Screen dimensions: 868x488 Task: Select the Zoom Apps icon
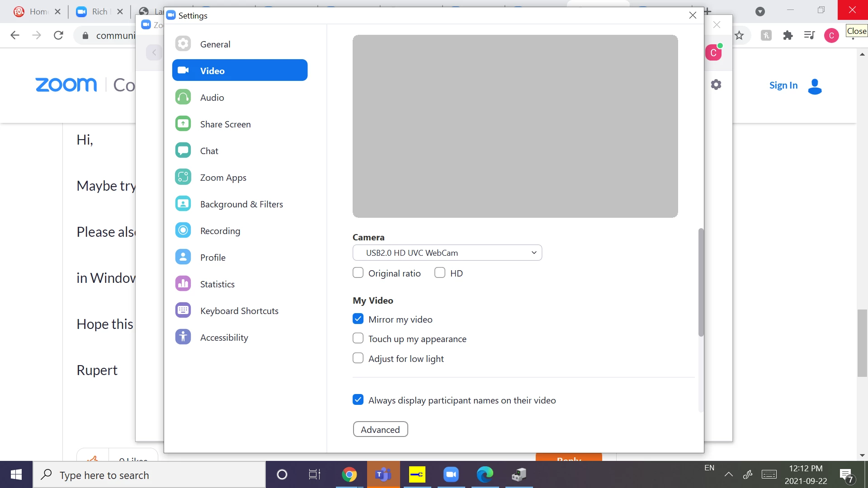[x=183, y=177]
